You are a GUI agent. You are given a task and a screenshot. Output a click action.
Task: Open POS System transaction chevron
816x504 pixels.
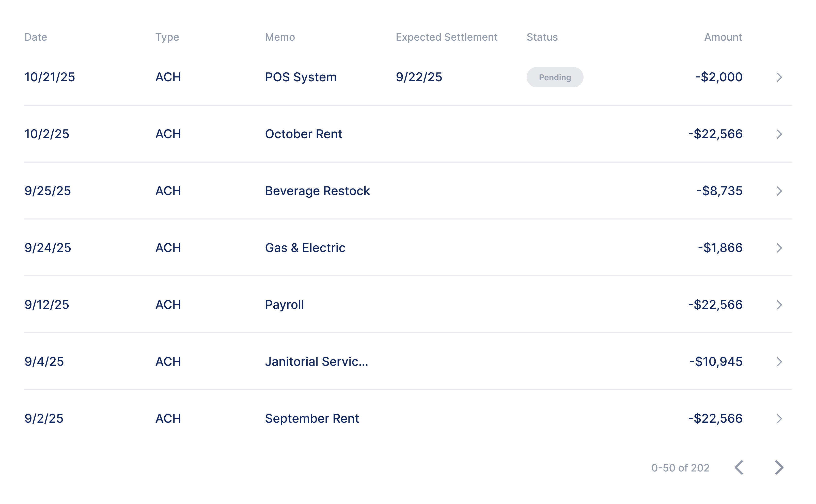(779, 77)
